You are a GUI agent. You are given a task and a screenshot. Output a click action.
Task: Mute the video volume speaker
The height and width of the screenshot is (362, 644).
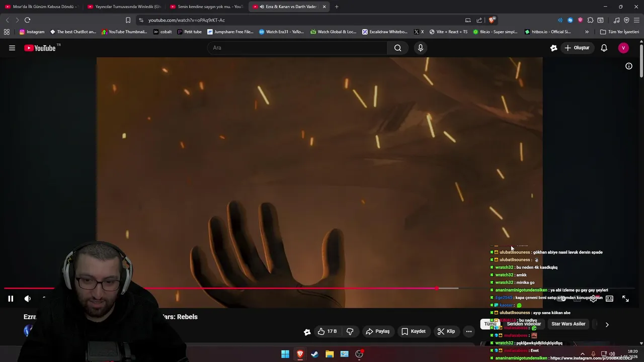28,299
